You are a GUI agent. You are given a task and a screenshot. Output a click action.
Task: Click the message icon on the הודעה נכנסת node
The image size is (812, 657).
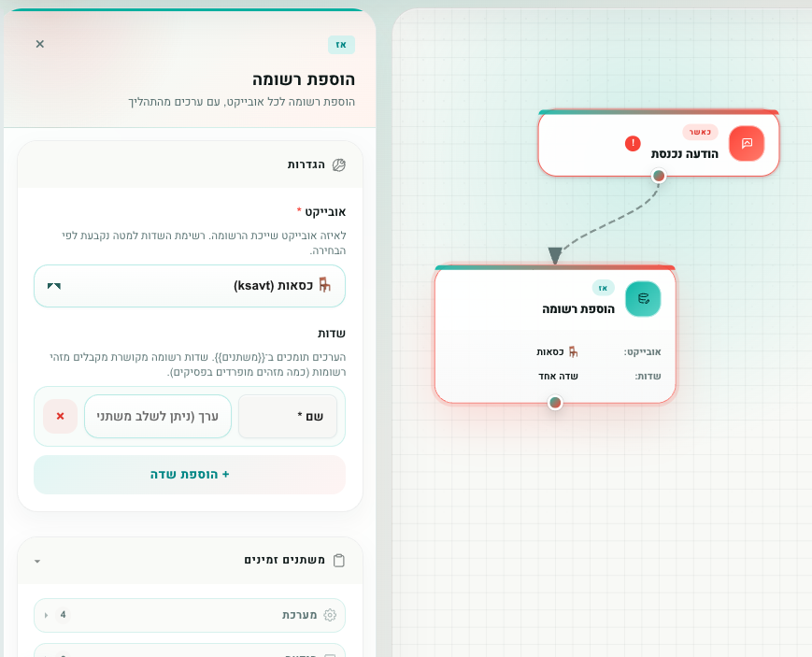point(747,143)
